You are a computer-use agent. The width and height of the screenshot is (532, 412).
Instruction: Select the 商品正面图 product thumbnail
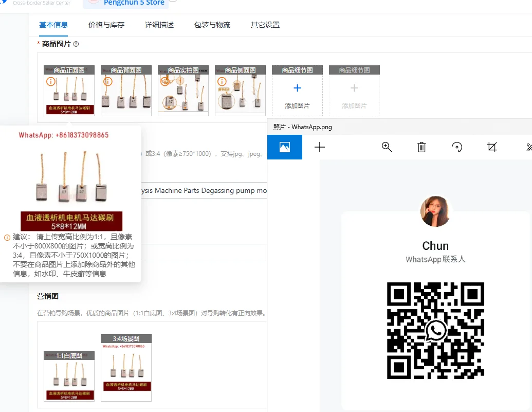tap(69, 91)
